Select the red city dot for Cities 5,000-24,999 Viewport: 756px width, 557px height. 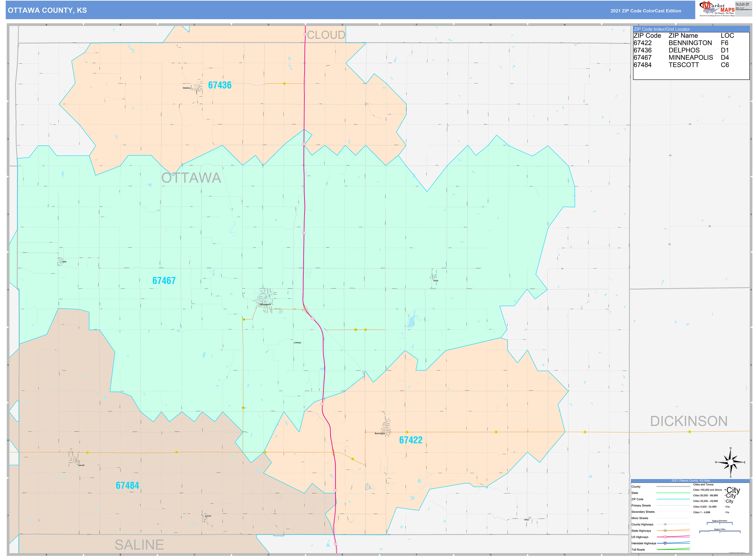pyautogui.click(x=725, y=507)
